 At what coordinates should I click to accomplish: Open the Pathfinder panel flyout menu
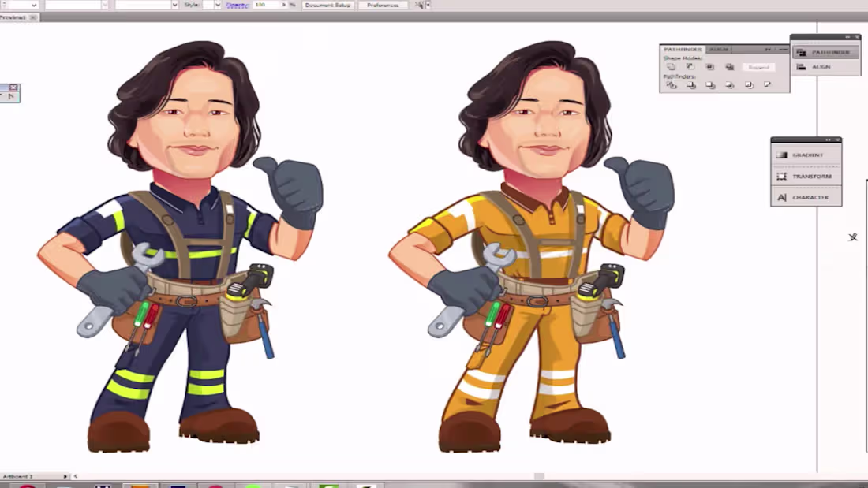click(x=784, y=48)
